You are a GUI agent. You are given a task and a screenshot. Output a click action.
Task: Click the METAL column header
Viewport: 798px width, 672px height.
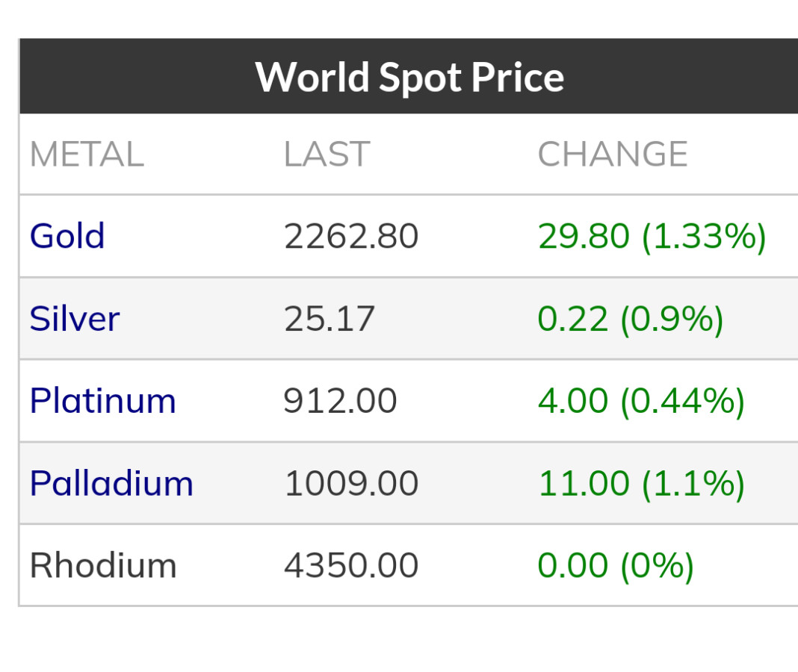point(87,155)
